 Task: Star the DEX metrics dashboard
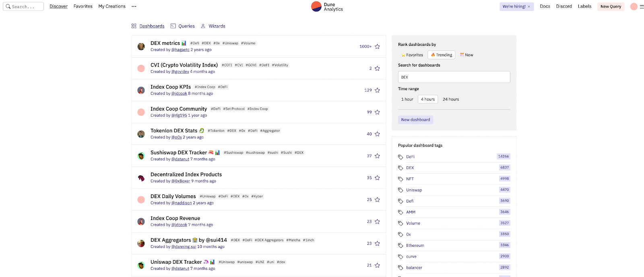click(377, 47)
